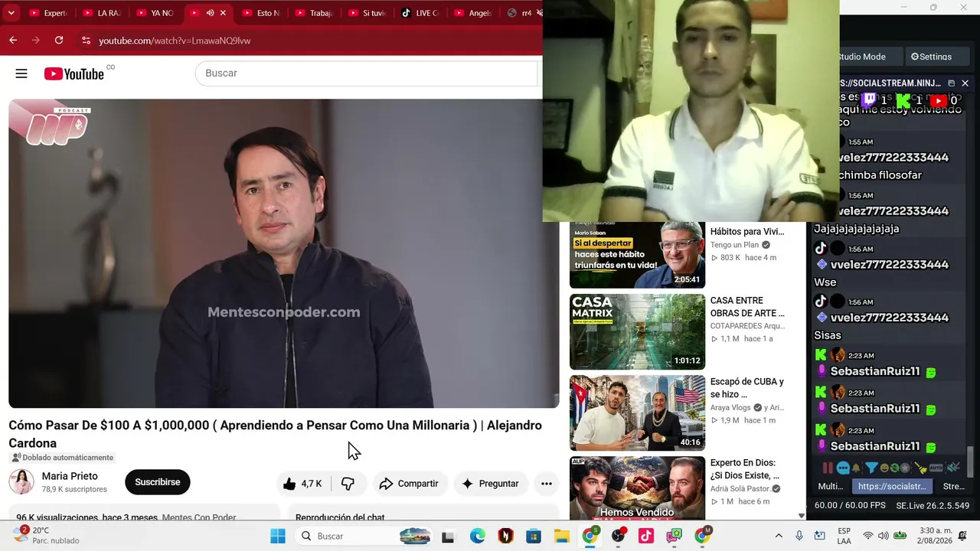Open the Experto En Dios video thumbnail

click(637, 489)
